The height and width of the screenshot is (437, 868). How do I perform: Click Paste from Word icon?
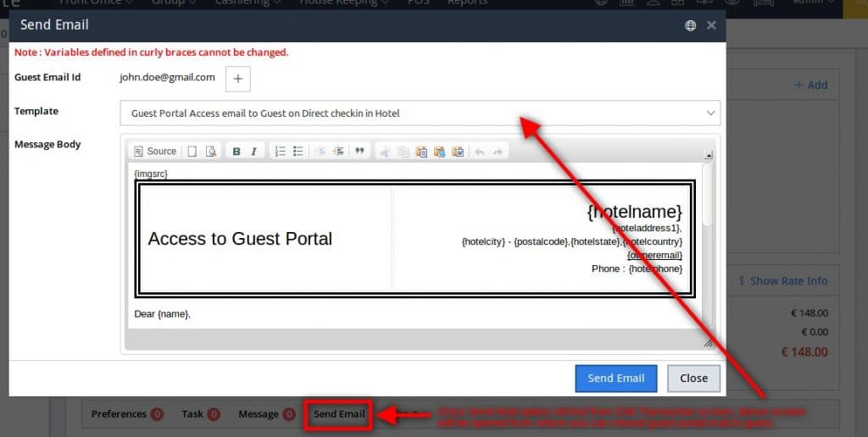click(458, 152)
